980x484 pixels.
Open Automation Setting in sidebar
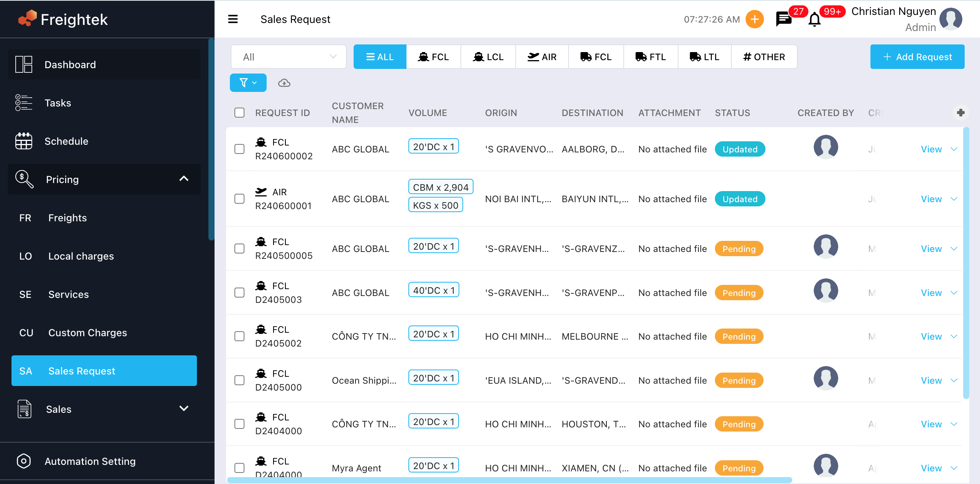pyautogui.click(x=90, y=461)
